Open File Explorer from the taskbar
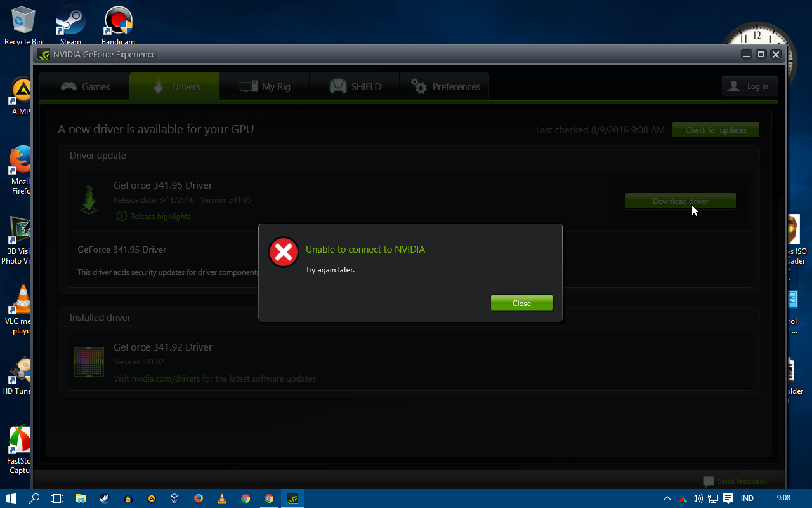812x508 pixels. point(81,498)
